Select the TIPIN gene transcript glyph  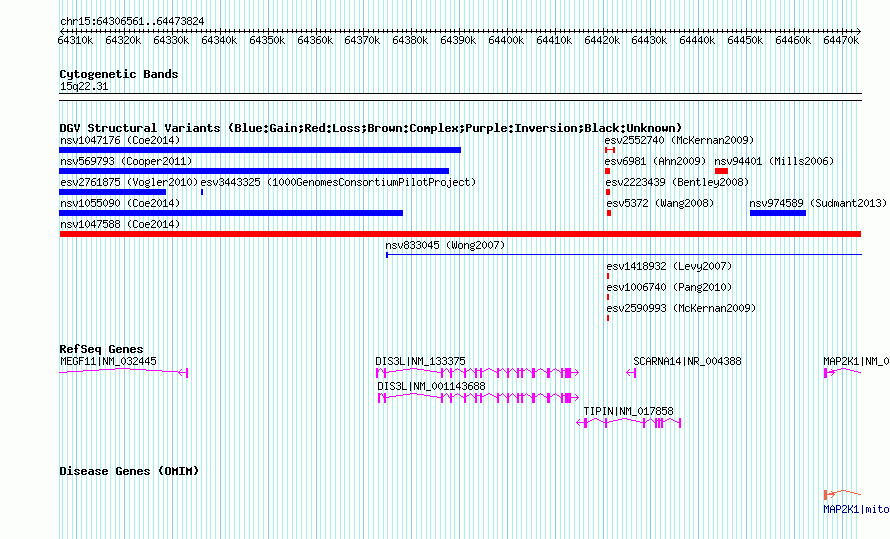pyautogui.click(x=628, y=423)
